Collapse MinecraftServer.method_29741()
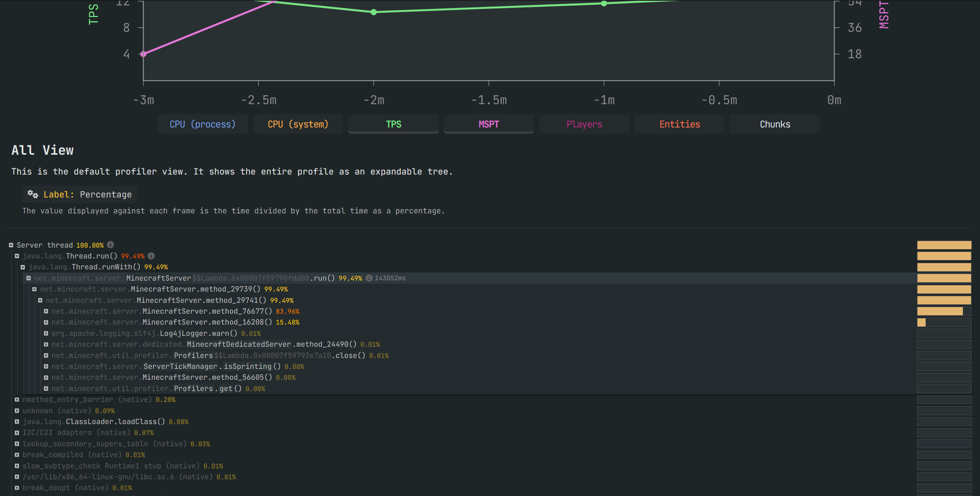The height and width of the screenshot is (496, 980). click(40, 300)
